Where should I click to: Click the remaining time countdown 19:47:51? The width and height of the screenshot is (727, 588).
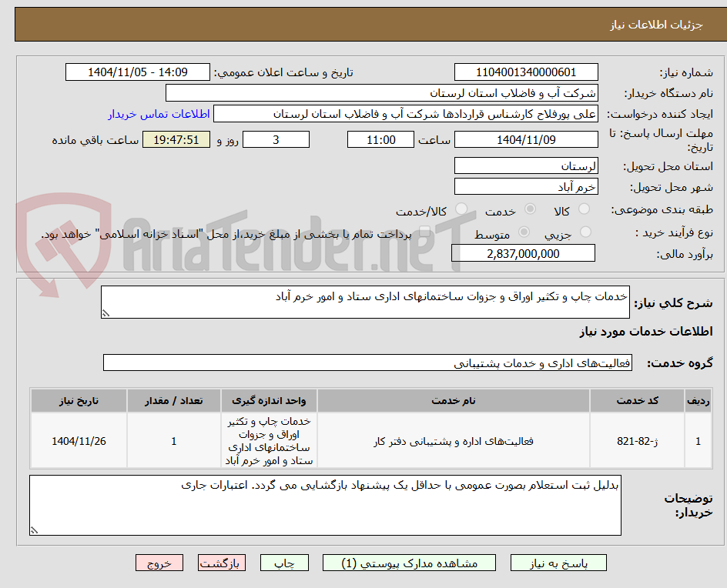tap(176, 139)
